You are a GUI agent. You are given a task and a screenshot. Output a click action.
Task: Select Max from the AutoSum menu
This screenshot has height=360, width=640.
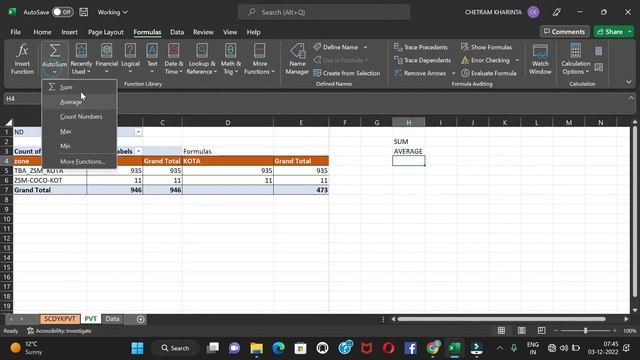click(x=79, y=131)
